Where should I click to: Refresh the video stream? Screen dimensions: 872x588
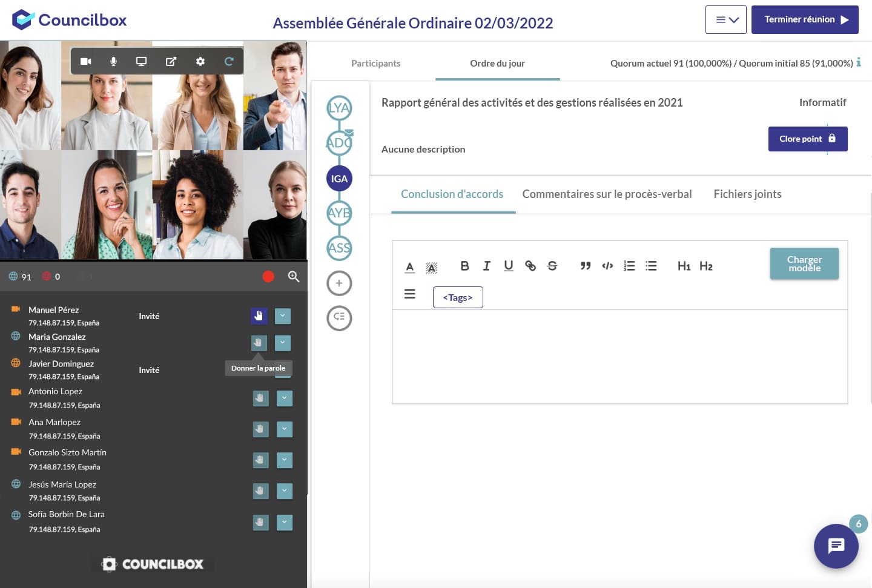(x=229, y=61)
